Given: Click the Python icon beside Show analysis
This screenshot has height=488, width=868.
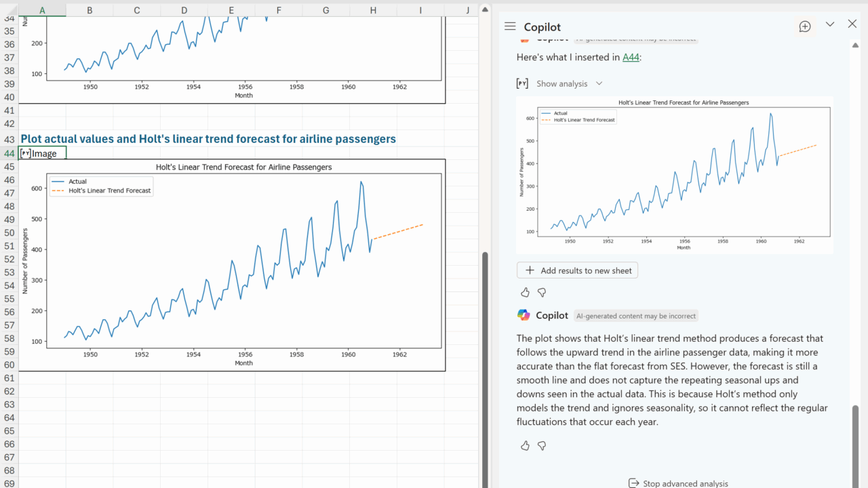Looking at the screenshot, I should 522,83.
